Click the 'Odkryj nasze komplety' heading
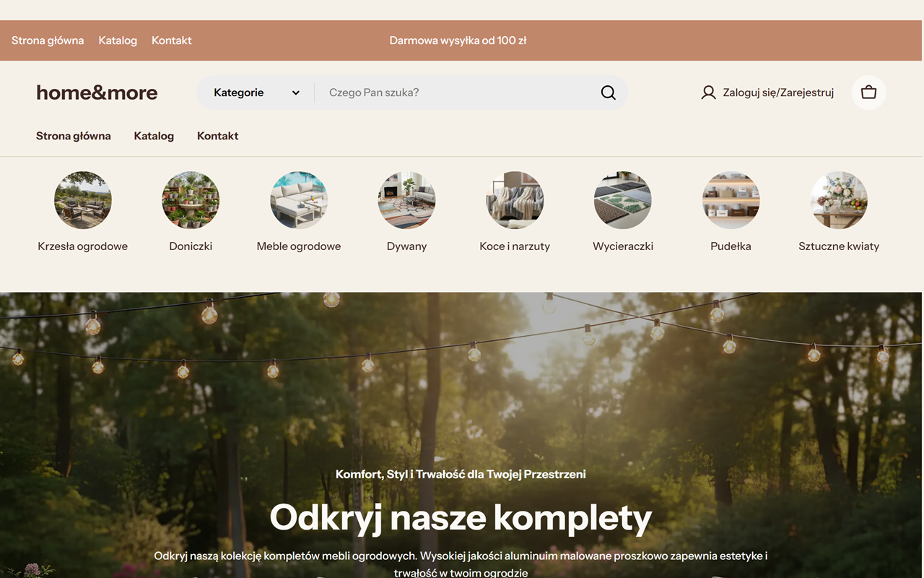The image size is (924, 578). [461, 517]
